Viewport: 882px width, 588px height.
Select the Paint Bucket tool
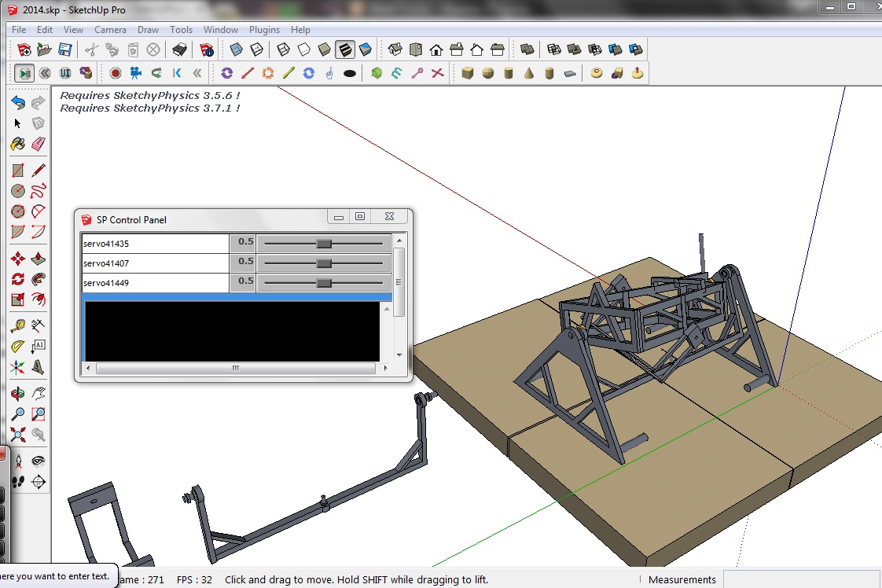[x=18, y=145]
